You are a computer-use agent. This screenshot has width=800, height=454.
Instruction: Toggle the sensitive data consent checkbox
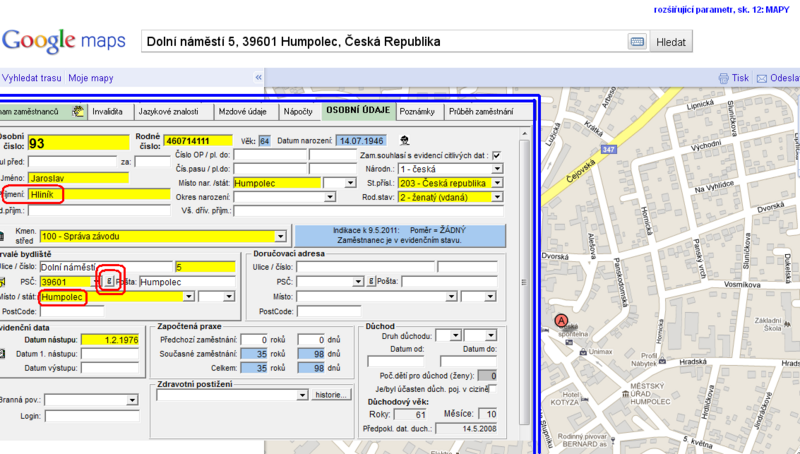[496, 155]
